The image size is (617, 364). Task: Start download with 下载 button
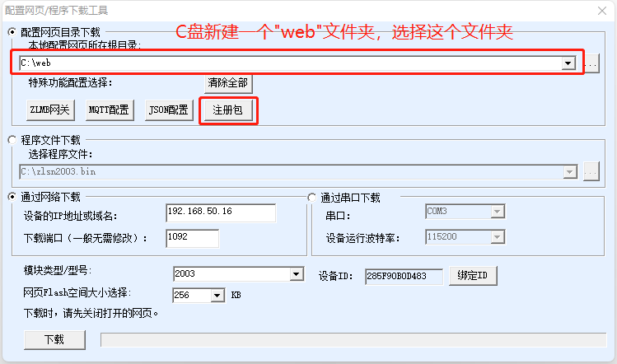pyautogui.click(x=54, y=340)
